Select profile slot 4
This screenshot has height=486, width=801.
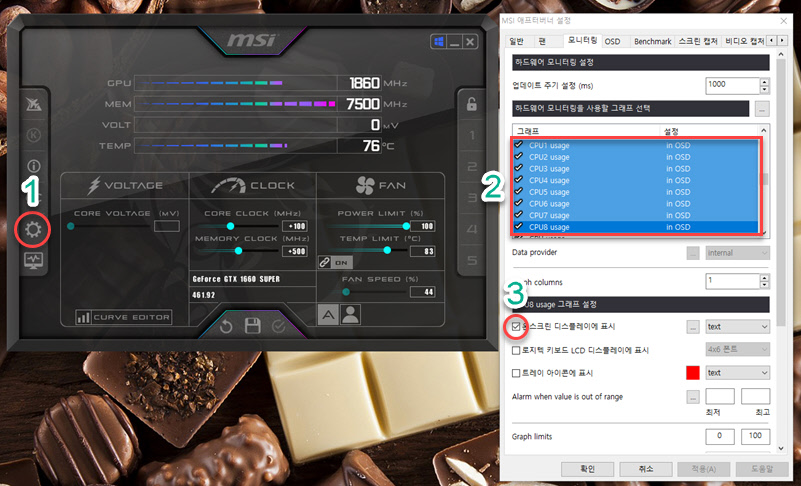tap(472, 229)
